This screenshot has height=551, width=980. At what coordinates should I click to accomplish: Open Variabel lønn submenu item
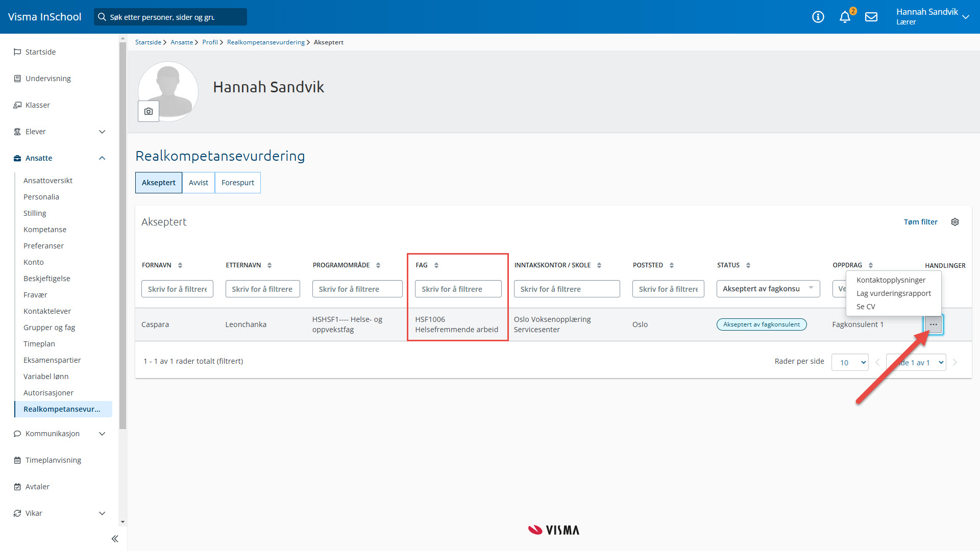pos(46,377)
